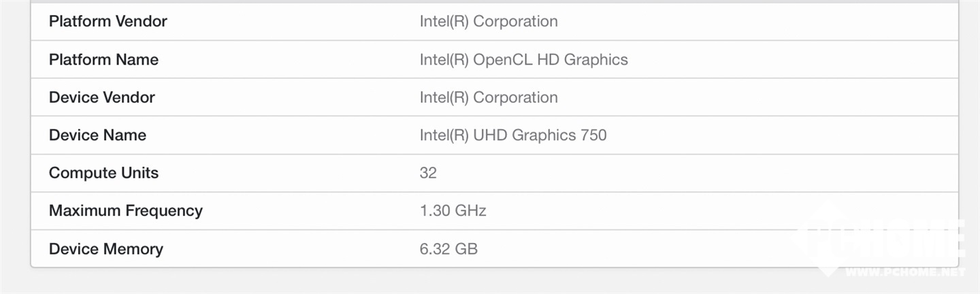Click the Intel(R) OpenCL HD Graphics value
Viewport: 980px width, 294px height.
524,59
